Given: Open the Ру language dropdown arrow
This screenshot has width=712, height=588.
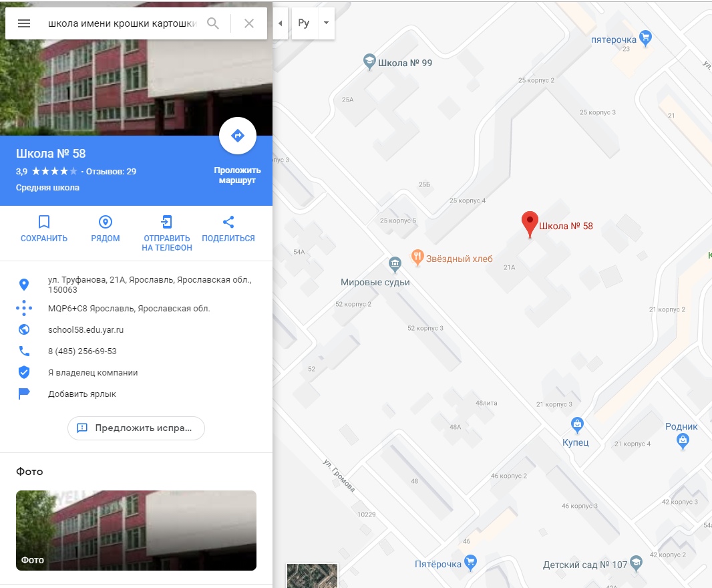Looking at the screenshot, I should (326, 23).
